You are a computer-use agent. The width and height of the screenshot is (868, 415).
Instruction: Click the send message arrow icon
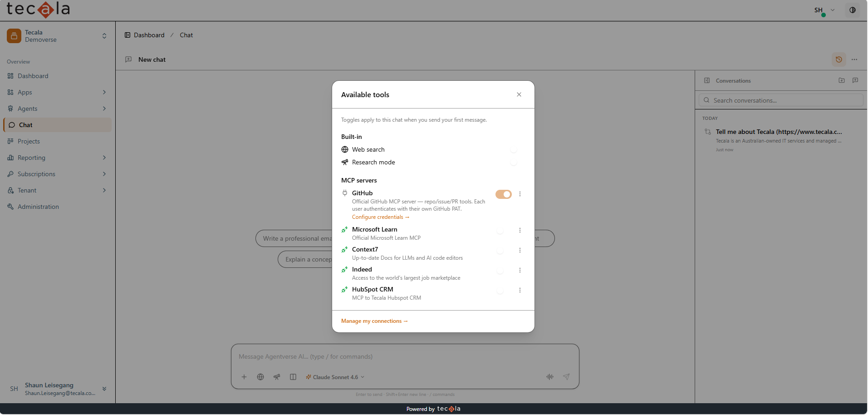pos(566,377)
